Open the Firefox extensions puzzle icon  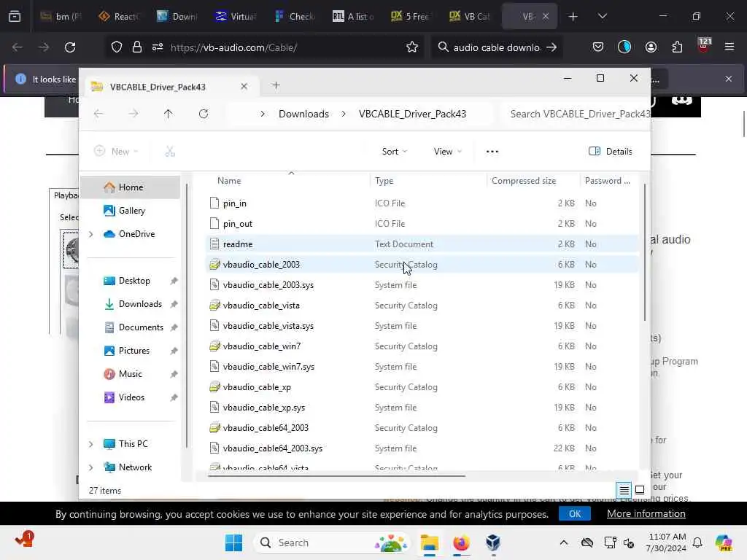click(677, 47)
